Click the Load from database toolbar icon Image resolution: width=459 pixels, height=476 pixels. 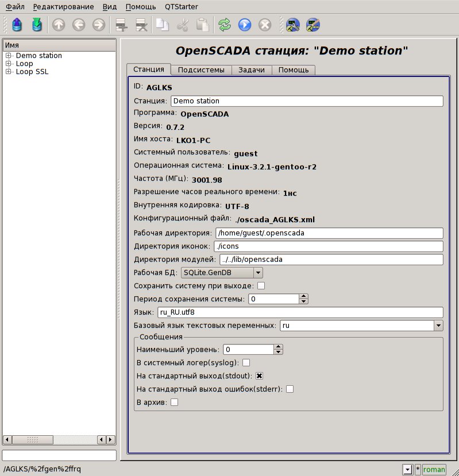(x=17, y=25)
